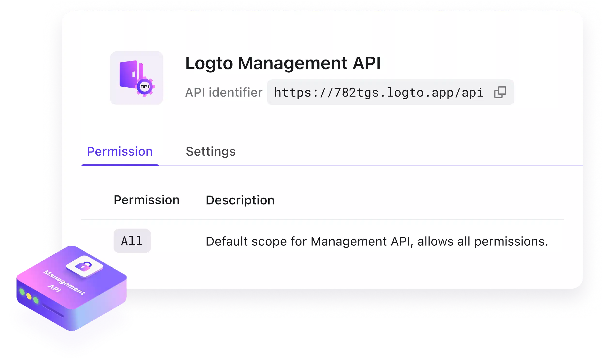Switch to the Settings tab
The height and width of the screenshot is (364, 602).
[211, 151]
